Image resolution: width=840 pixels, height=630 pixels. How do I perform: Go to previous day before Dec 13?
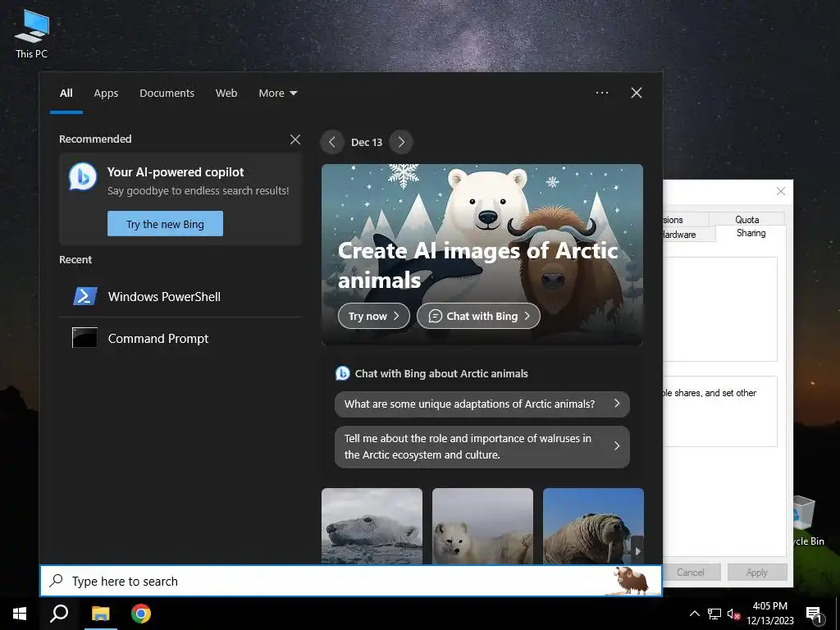click(332, 142)
